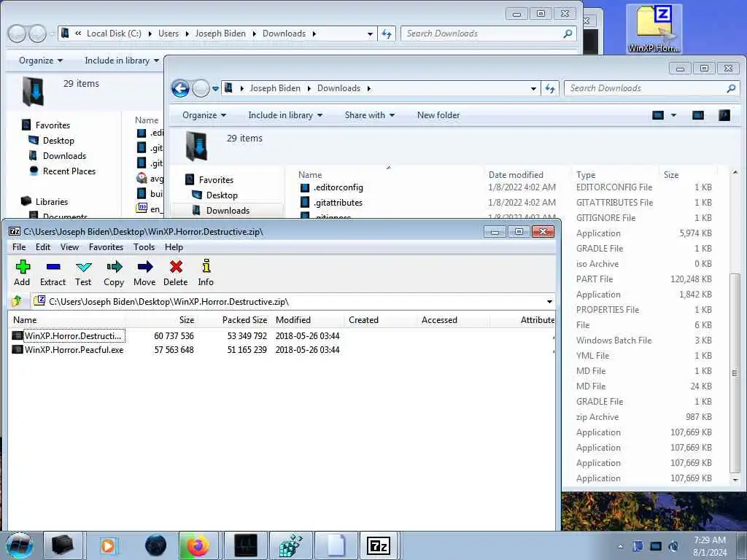Show hidden tray icons arrow
Viewport: 747px width, 560px height.
(620, 547)
